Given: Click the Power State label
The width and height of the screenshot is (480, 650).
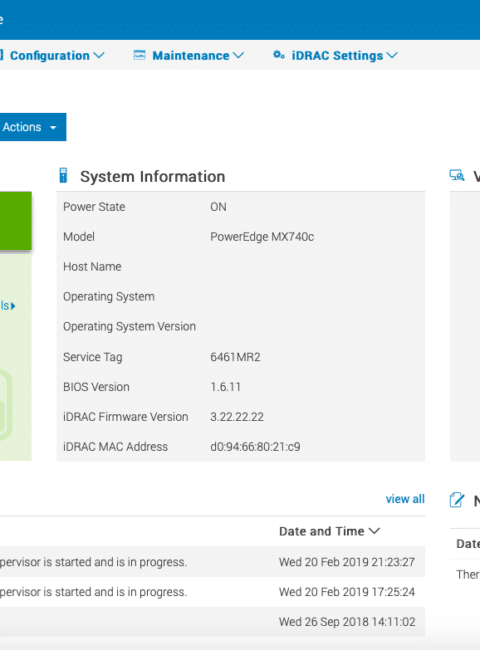Looking at the screenshot, I should point(94,207).
